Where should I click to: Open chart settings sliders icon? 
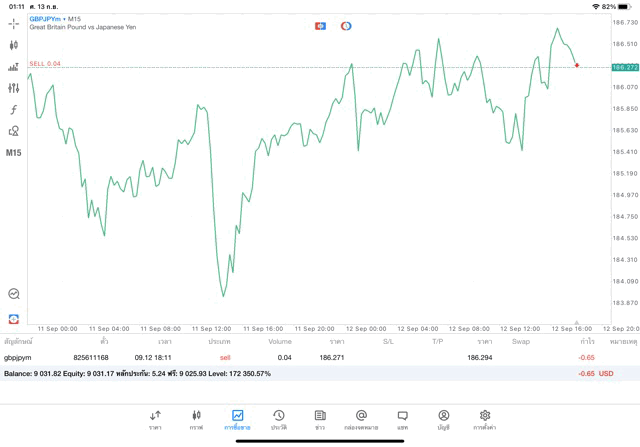pyautogui.click(x=14, y=88)
